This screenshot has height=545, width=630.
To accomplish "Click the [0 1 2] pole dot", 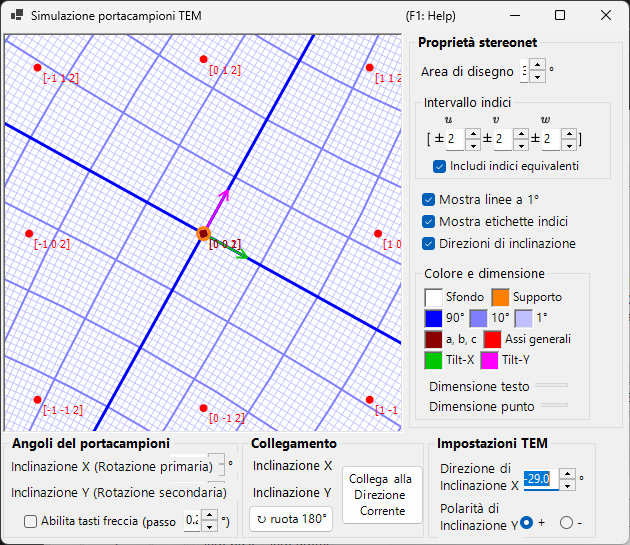I will point(203,59).
